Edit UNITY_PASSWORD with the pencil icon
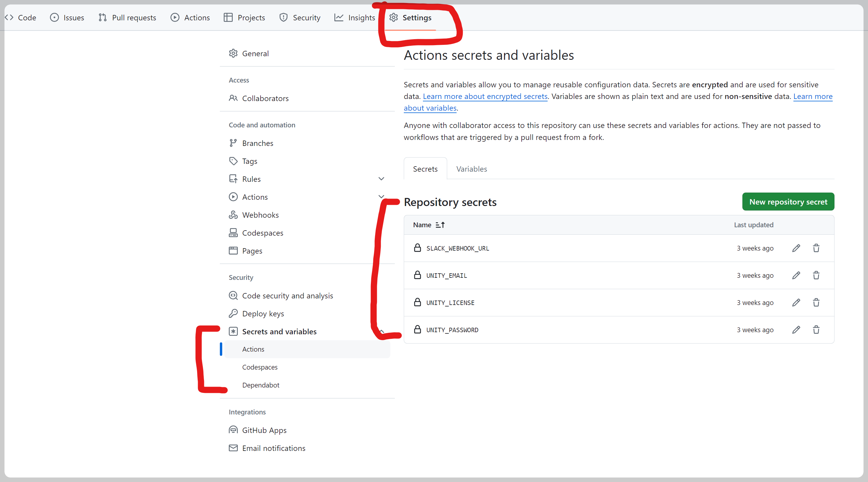 click(796, 330)
